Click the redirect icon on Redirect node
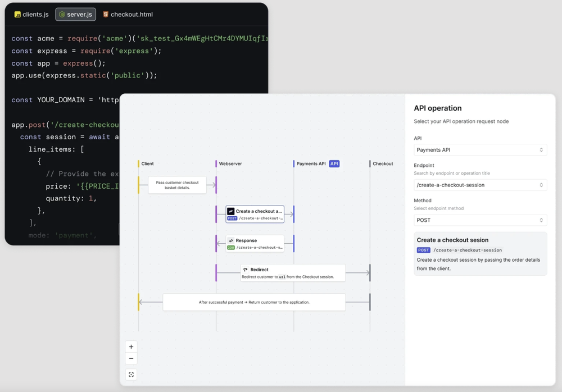This screenshot has height=392, width=562. point(246,270)
